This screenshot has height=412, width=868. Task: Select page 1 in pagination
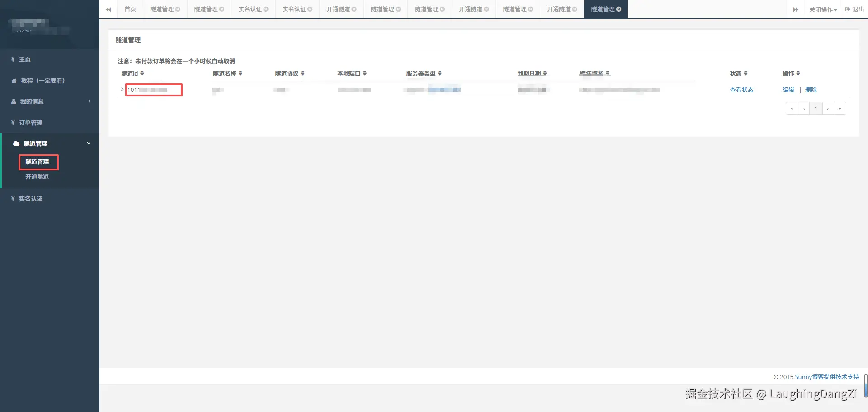816,109
